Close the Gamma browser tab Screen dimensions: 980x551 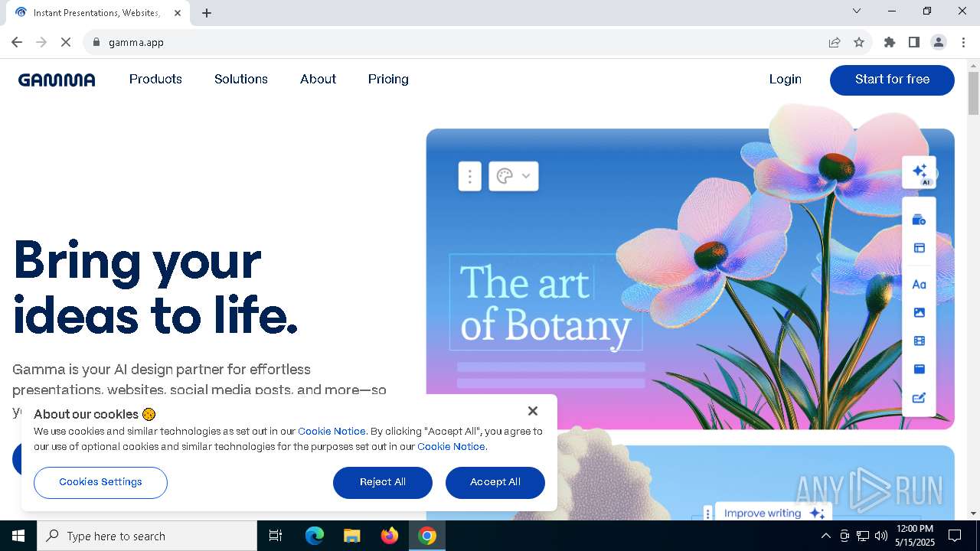178,13
